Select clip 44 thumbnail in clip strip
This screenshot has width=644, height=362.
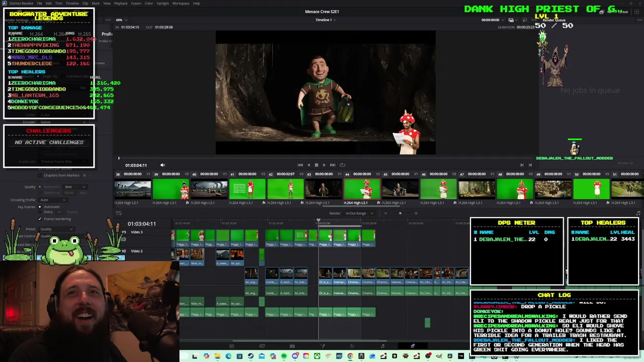tap(362, 189)
